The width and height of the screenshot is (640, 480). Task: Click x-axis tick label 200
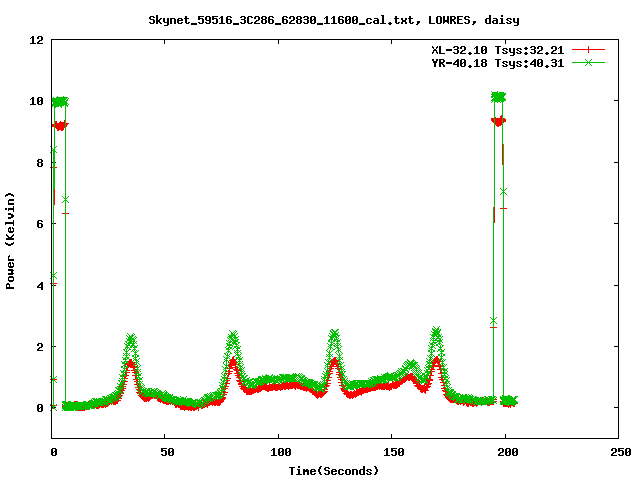(507, 452)
